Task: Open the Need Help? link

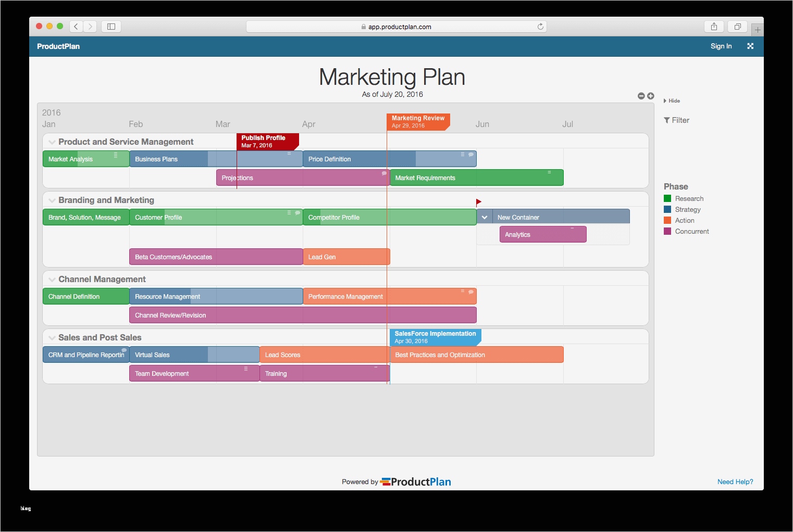Action: pyautogui.click(x=735, y=482)
